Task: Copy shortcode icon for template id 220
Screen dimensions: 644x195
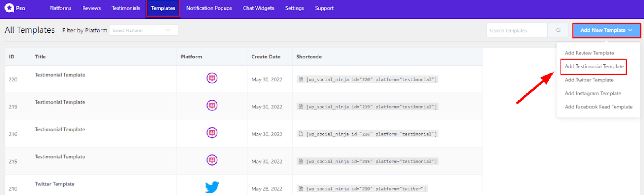Action: tap(301, 79)
